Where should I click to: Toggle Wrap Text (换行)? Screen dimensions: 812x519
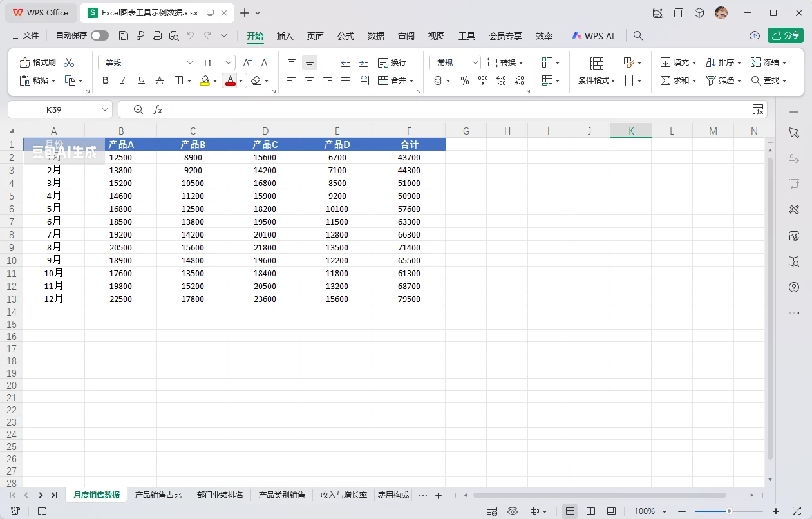392,62
